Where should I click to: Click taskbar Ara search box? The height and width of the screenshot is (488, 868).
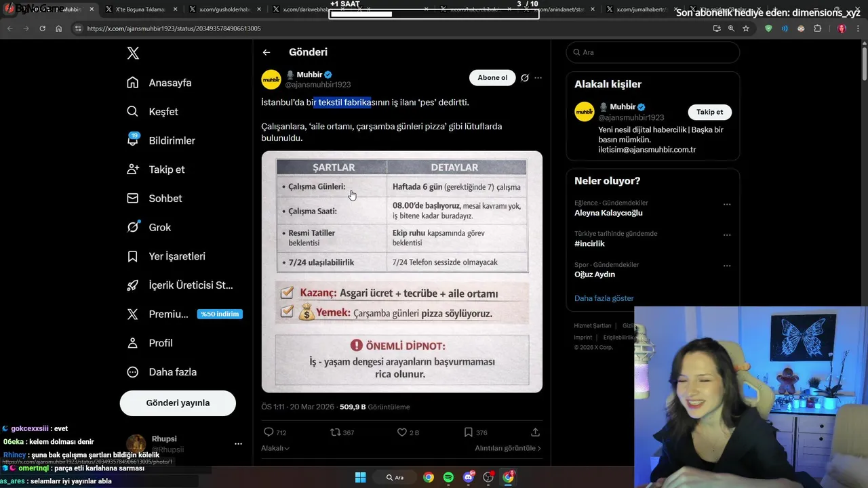pos(395,477)
